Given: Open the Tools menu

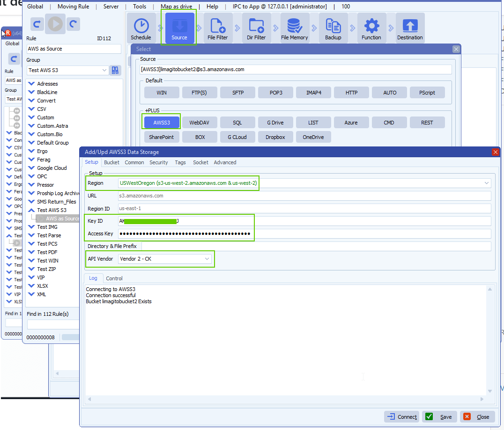Looking at the screenshot, I should [x=140, y=7].
